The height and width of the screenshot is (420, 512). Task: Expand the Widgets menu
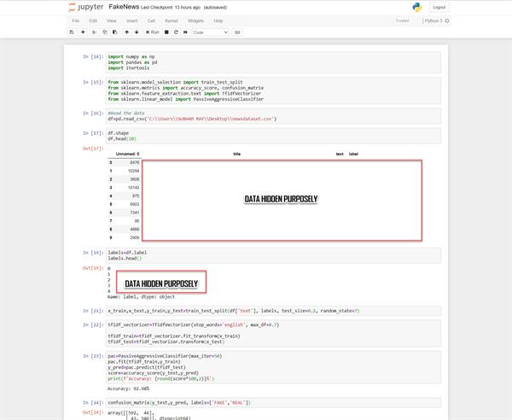[196, 20]
